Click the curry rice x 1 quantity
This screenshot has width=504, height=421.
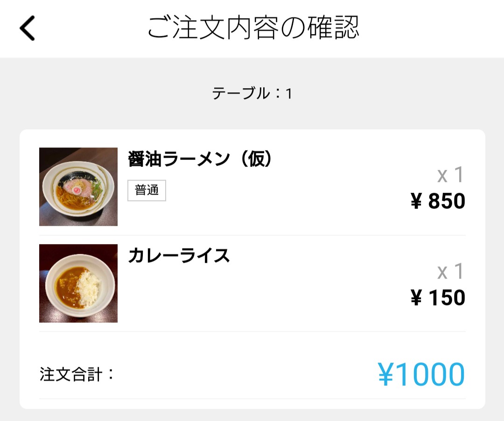(x=450, y=272)
